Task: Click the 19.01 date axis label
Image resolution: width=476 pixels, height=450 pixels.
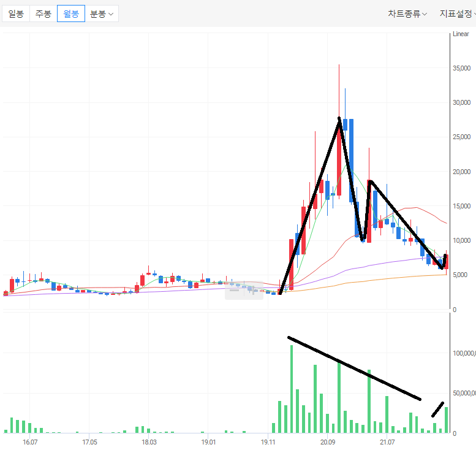Action: coord(208,442)
